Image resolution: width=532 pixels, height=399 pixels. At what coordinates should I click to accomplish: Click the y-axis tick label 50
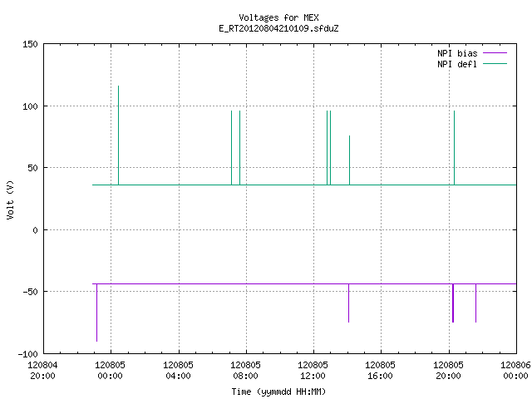tap(32, 168)
